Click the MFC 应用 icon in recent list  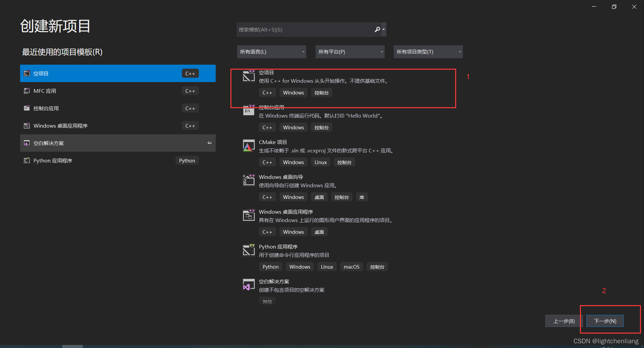point(27,91)
